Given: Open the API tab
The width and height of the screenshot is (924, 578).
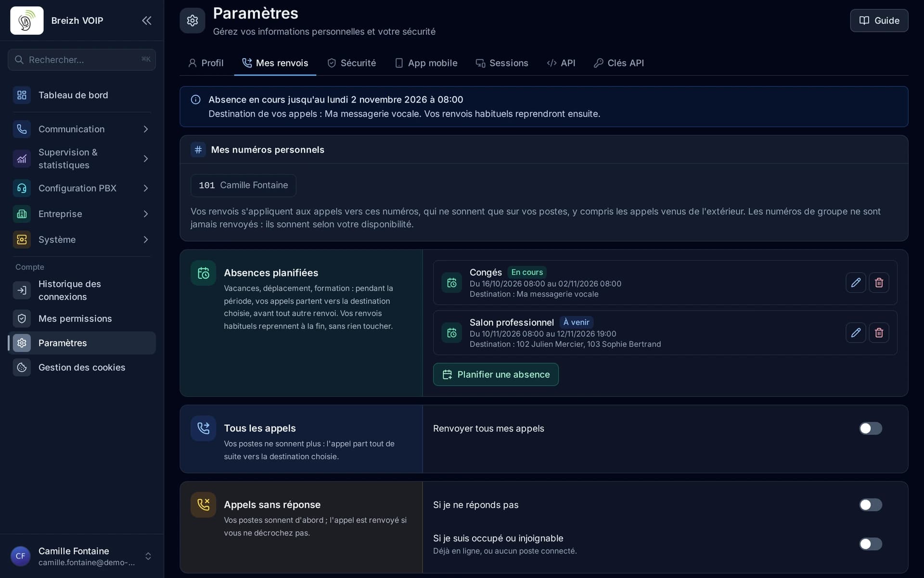Looking at the screenshot, I should tap(561, 63).
